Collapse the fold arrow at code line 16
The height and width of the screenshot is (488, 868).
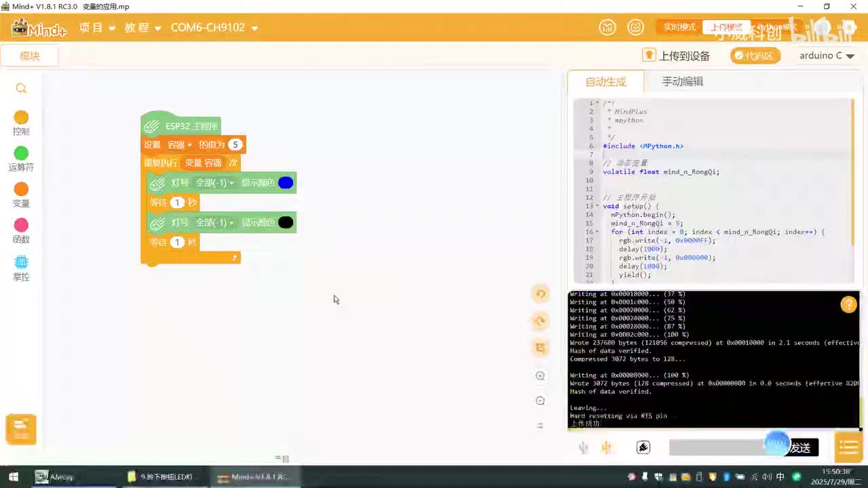click(x=597, y=232)
